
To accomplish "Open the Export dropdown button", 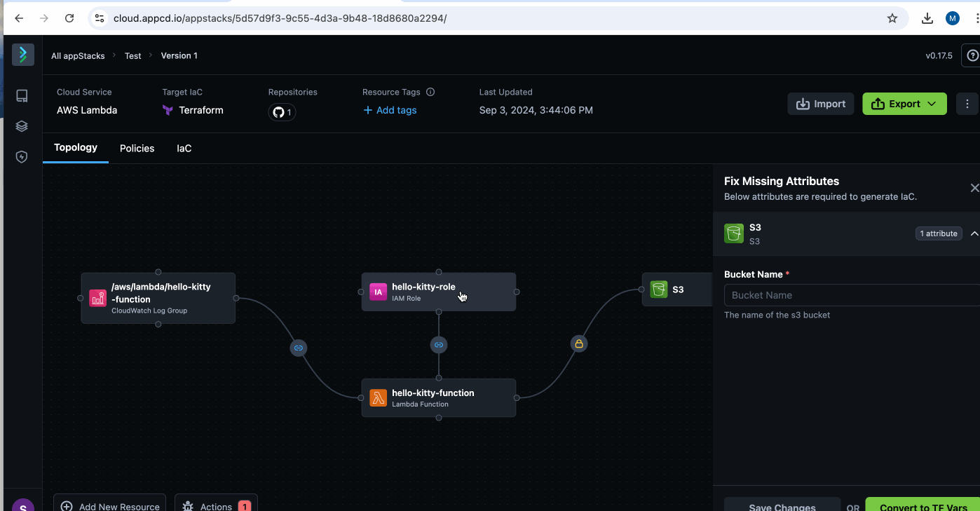I will [904, 104].
